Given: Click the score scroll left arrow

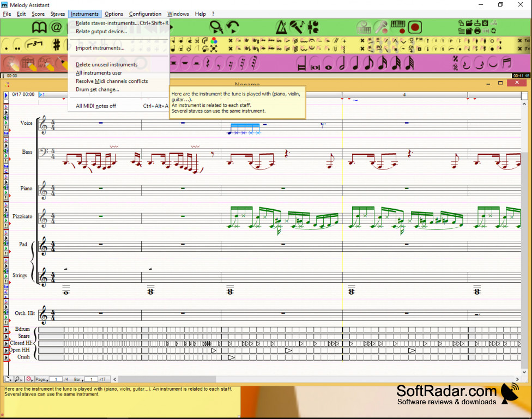Looking at the screenshot, I should pos(114,379).
